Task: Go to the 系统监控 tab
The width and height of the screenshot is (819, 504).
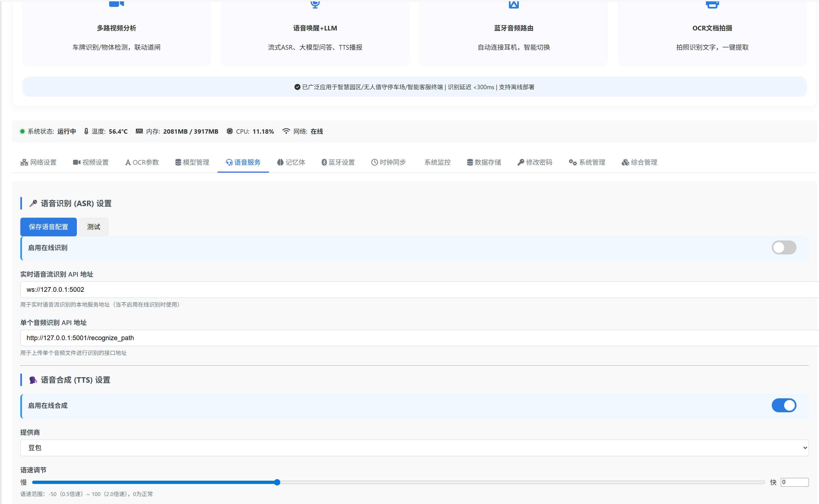Action: point(437,162)
